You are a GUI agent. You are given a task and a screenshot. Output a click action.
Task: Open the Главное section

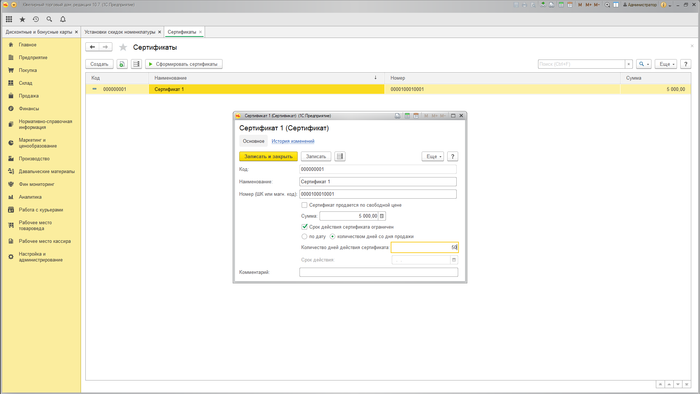[x=28, y=45]
